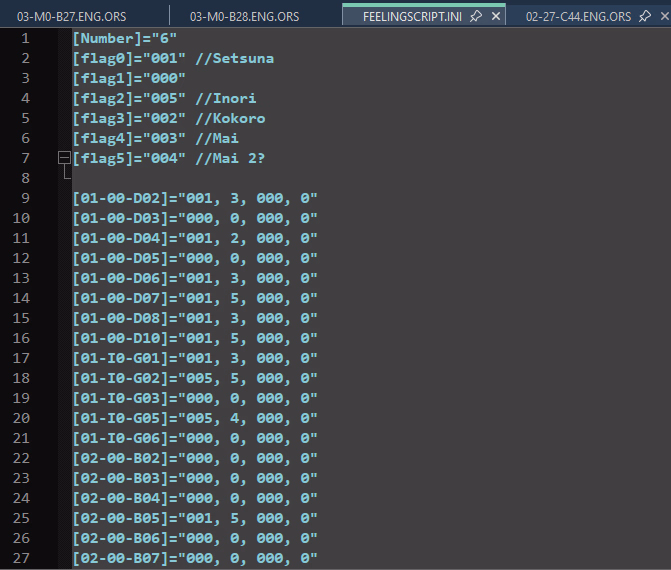
Task: Place cursor on the [01-00-D02] entry
Action: (195, 198)
